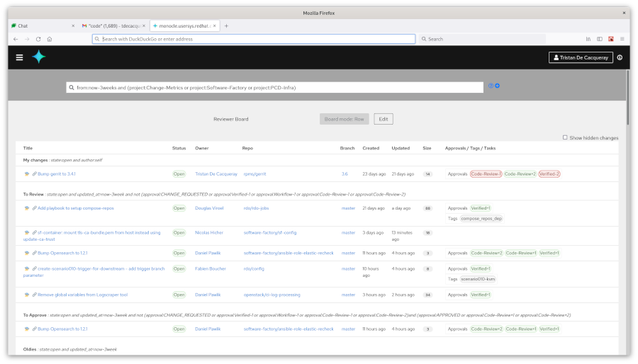Screen dimensions: 638x364
Task: Open the Firefox library icon
Action: [588, 39]
